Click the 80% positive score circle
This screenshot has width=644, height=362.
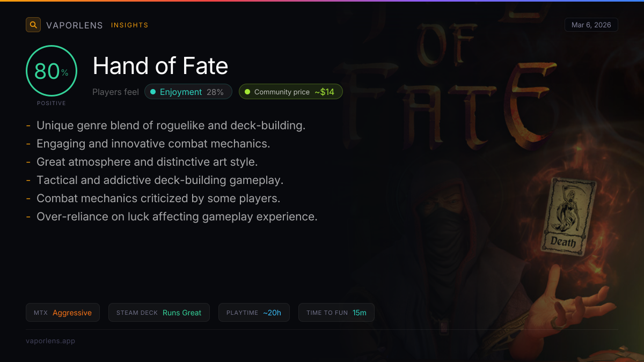pos(52,71)
